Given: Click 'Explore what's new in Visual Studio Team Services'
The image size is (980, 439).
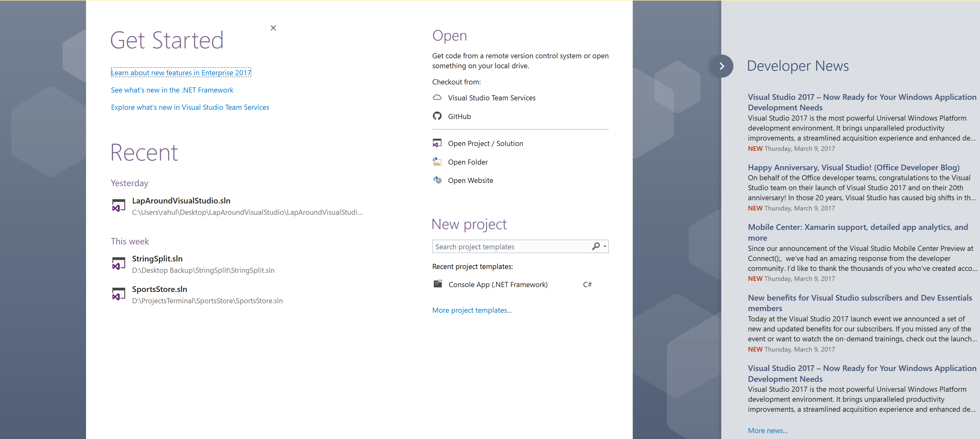Looking at the screenshot, I should coord(190,107).
